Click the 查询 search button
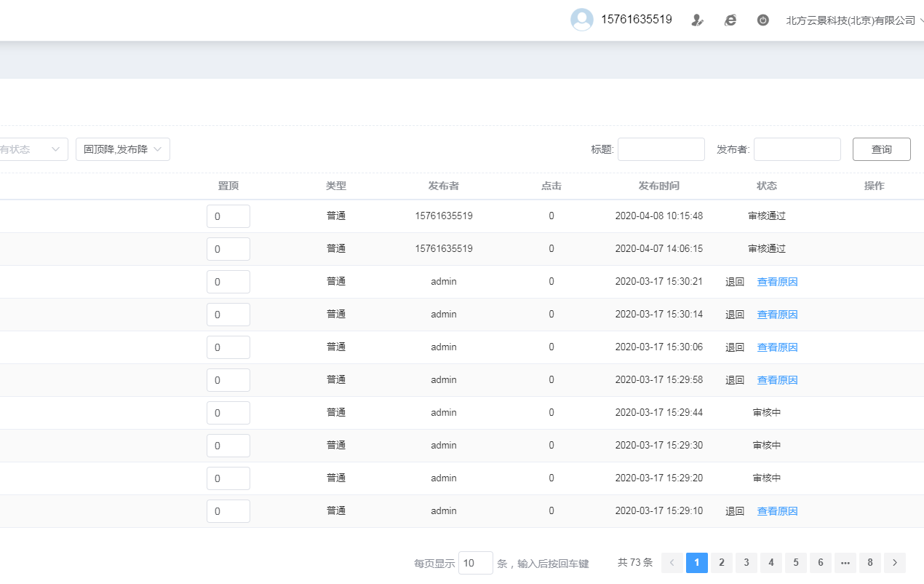The width and height of the screenshot is (924, 584). coord(881,149)
